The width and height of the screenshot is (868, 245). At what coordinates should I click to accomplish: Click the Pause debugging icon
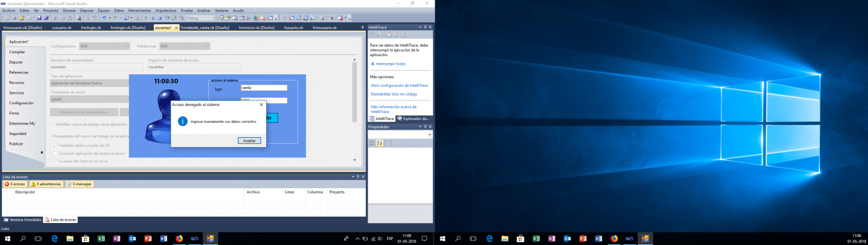click(x=153, y=18)
